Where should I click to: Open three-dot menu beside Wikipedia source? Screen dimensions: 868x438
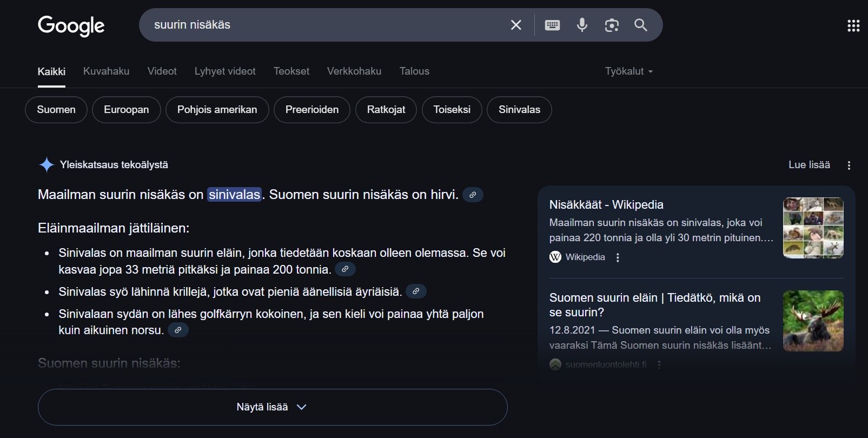618,257
